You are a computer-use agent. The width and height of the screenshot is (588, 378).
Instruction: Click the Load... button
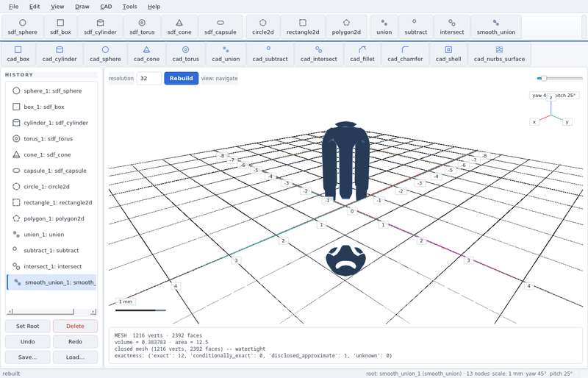pos(75,357)
